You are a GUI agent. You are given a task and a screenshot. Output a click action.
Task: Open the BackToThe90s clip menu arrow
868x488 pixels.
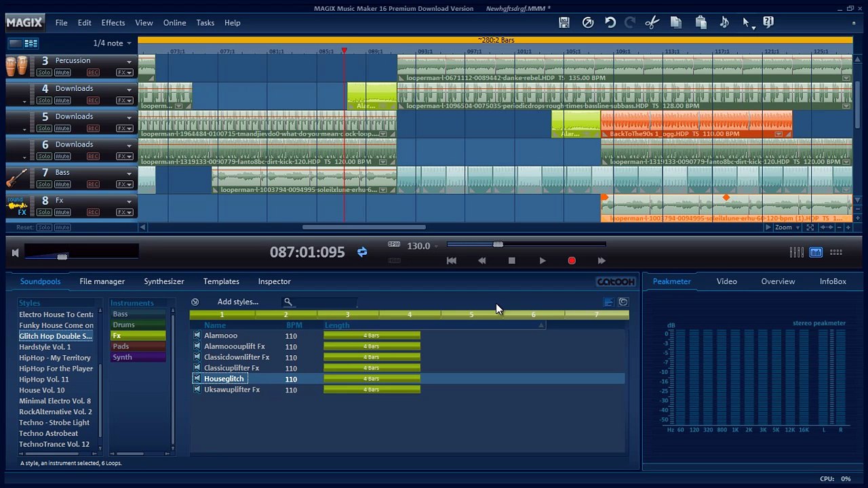778,134
